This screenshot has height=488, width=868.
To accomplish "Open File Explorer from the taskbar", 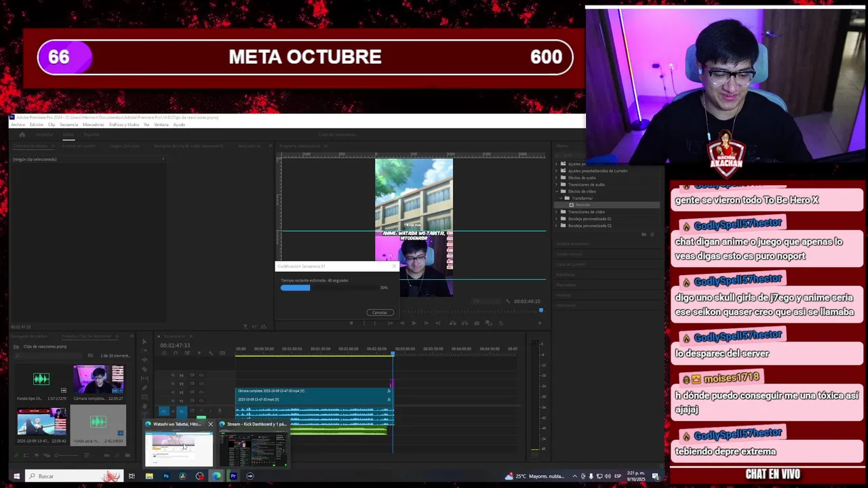I will [149, 476].
